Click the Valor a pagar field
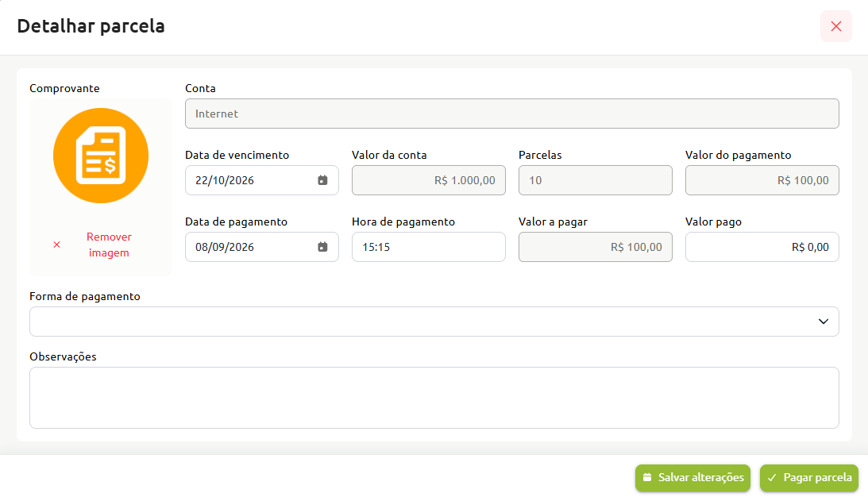868x497 pixels. pyautogui.click(x=595, y=247)
